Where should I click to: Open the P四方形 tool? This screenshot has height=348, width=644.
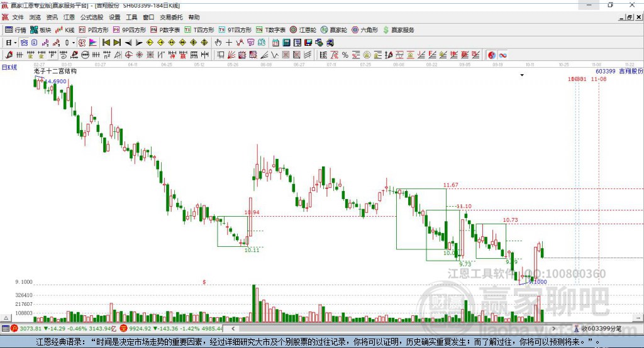point(93,30)
